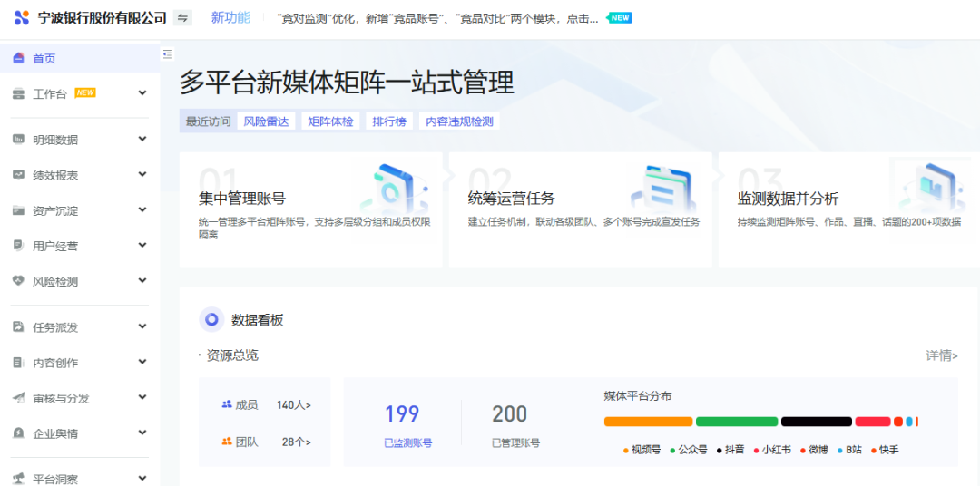Expand the 资产沉淀 menu chevron
Image resolution: width=980 pixels, height=486 pixels.
(x=142, y=209)
